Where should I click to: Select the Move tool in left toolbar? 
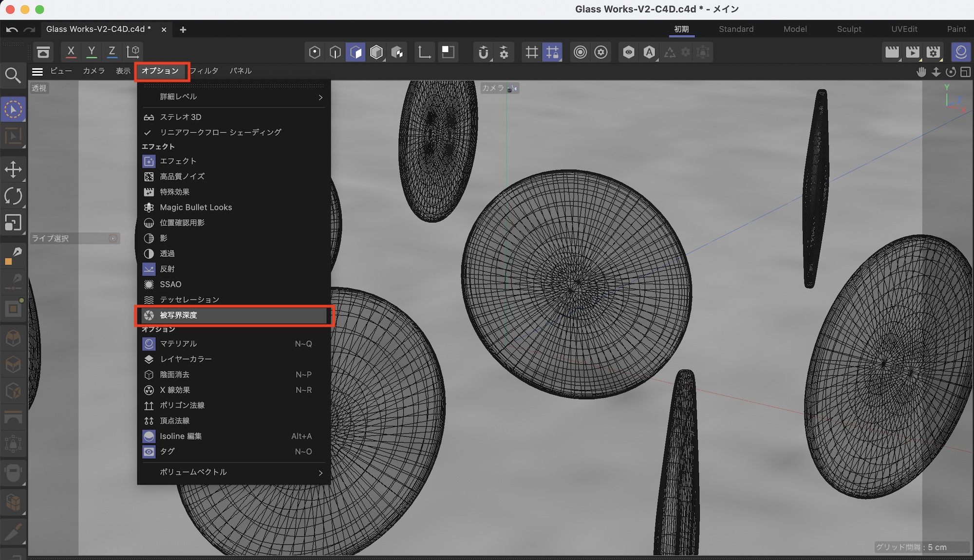13,169
